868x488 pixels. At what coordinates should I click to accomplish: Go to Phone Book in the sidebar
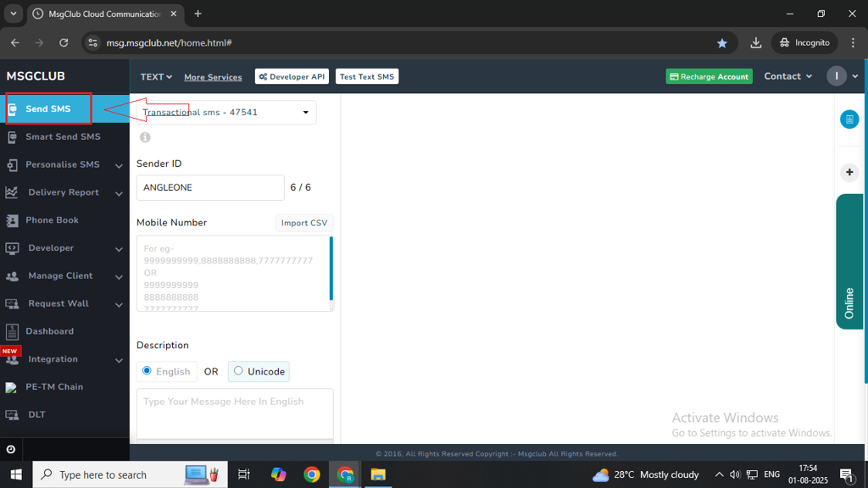click(x=64, y=220)
